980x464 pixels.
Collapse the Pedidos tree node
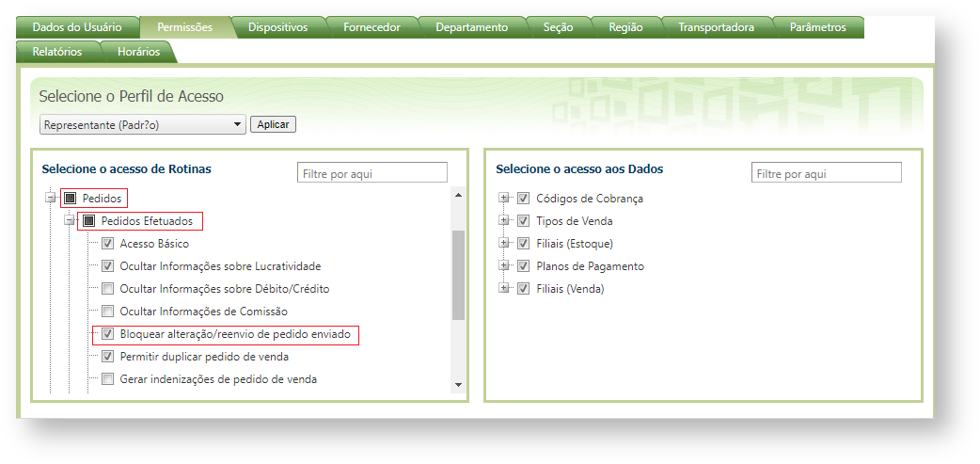tap(51, 199)
